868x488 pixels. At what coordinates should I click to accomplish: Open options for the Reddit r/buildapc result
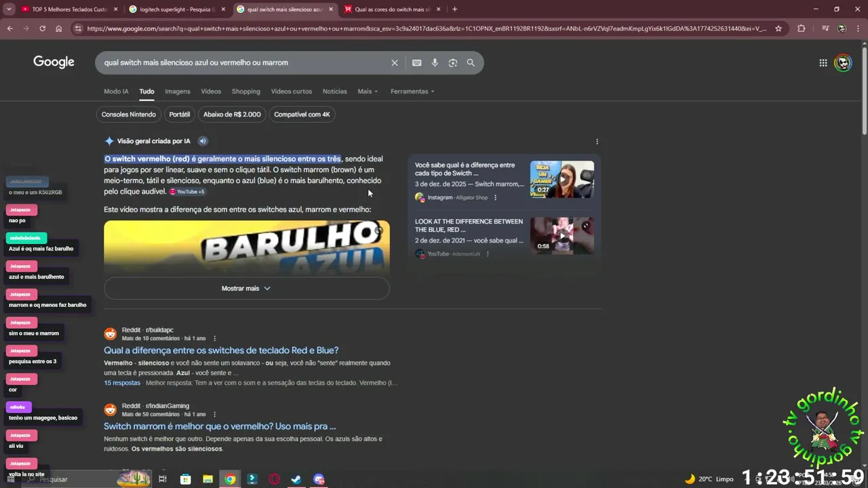[215, 338]
